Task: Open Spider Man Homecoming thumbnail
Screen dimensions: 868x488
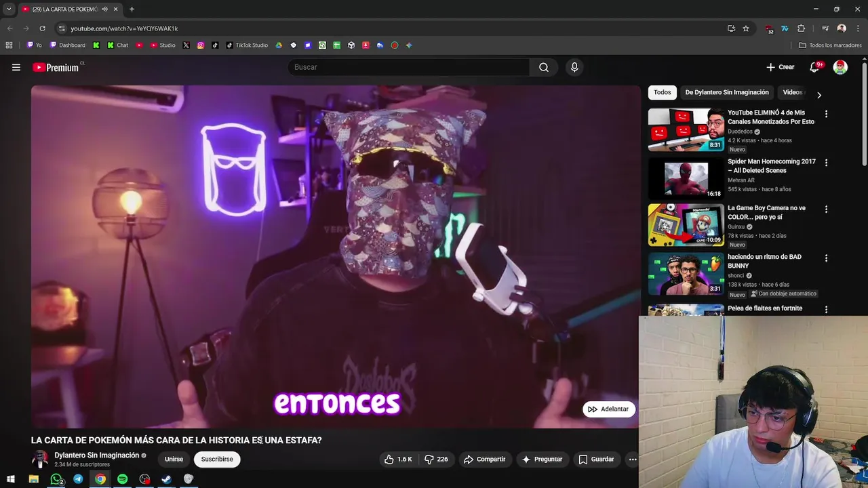Action: pos(686,178)
